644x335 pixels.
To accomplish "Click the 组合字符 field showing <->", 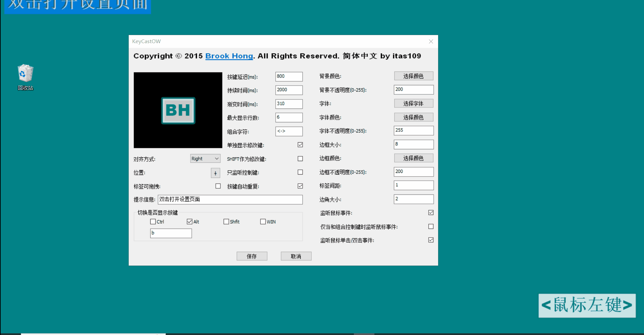I will click(289, 131).
